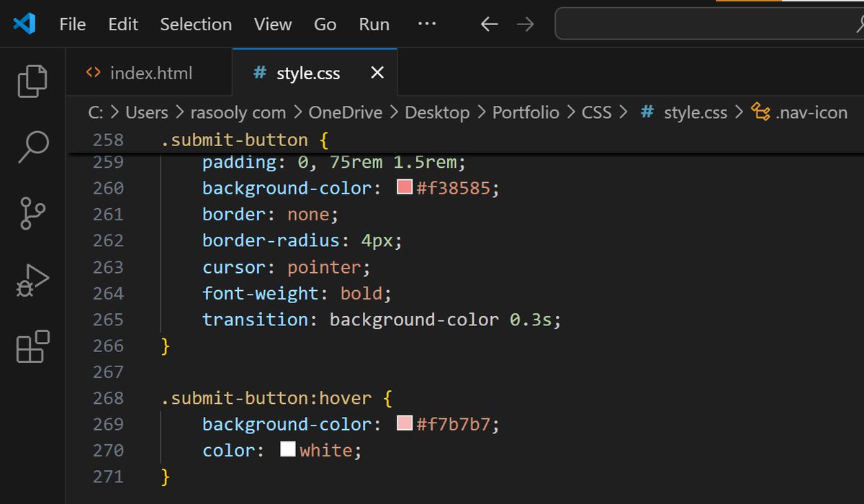Click line number 268 in gutter

click(109, 397)
